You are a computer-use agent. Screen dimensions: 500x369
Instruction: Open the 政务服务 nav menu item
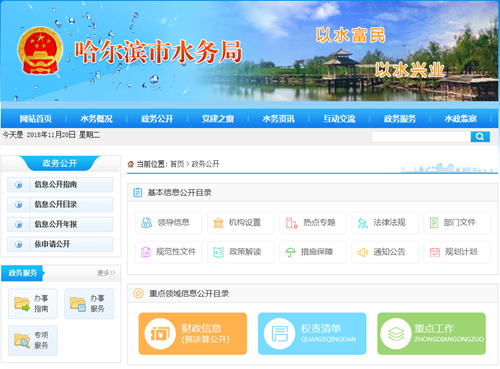[x=400, y=119]
